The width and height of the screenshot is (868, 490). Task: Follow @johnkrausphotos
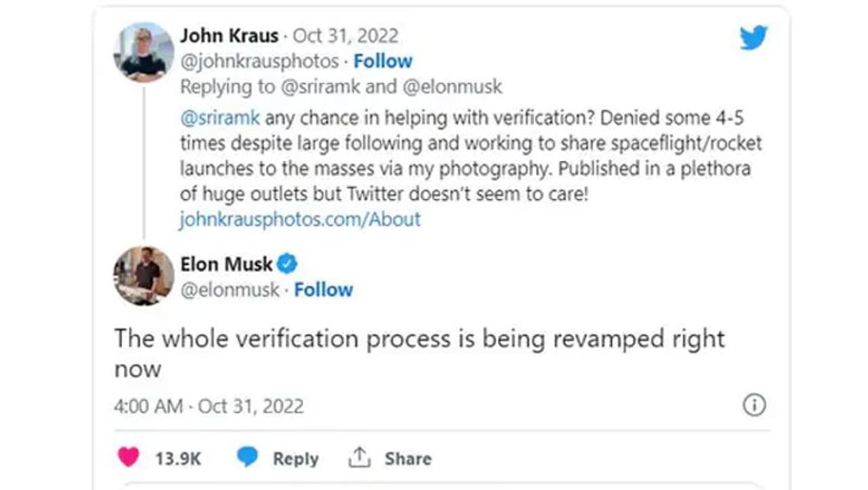coord(383,61)
